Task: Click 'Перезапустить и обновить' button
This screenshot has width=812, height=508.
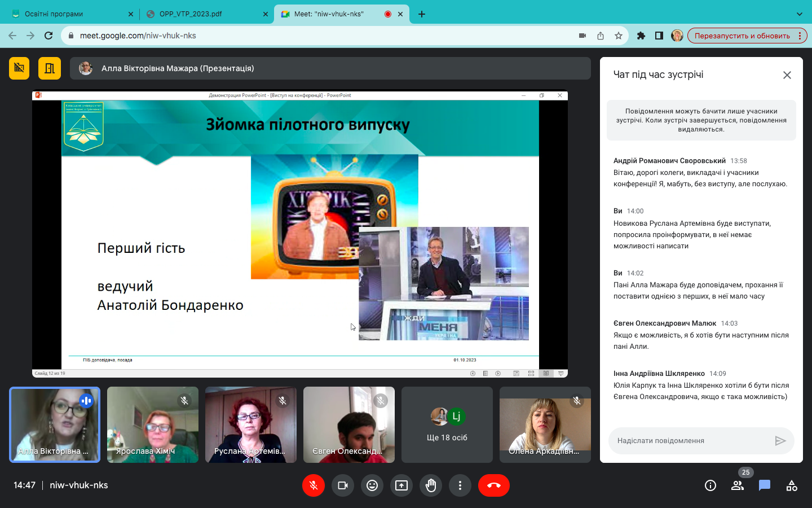Action: click(x=742, y=36)
